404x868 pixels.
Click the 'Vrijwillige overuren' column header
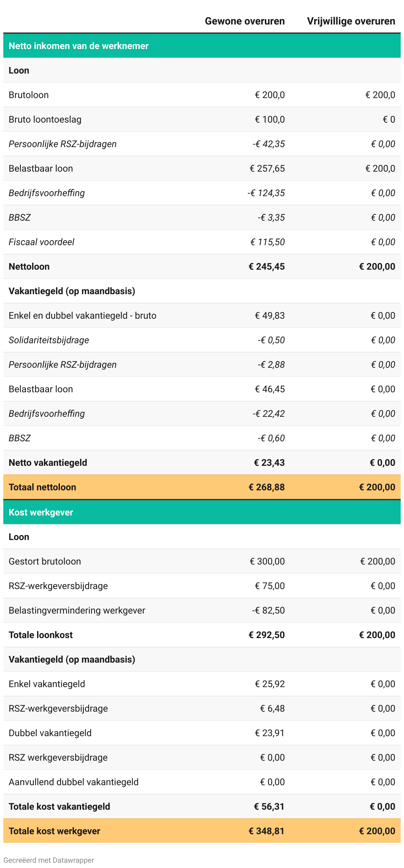[x=351, y=21]
